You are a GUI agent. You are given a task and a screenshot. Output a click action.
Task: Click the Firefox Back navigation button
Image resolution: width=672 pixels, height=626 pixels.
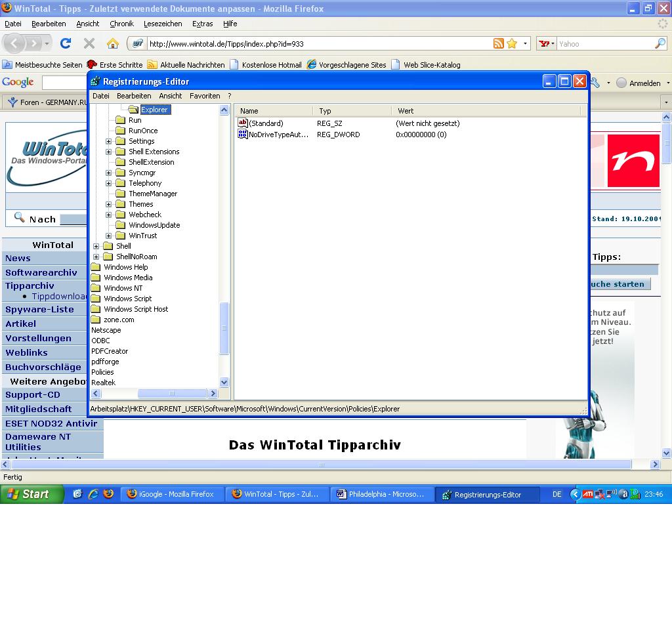click(x=14, y=43)
